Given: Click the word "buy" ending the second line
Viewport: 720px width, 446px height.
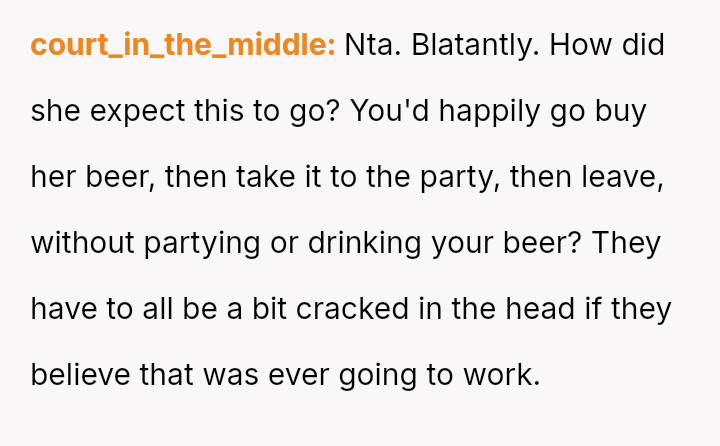Looking at the screenshot, I should 620,111.
